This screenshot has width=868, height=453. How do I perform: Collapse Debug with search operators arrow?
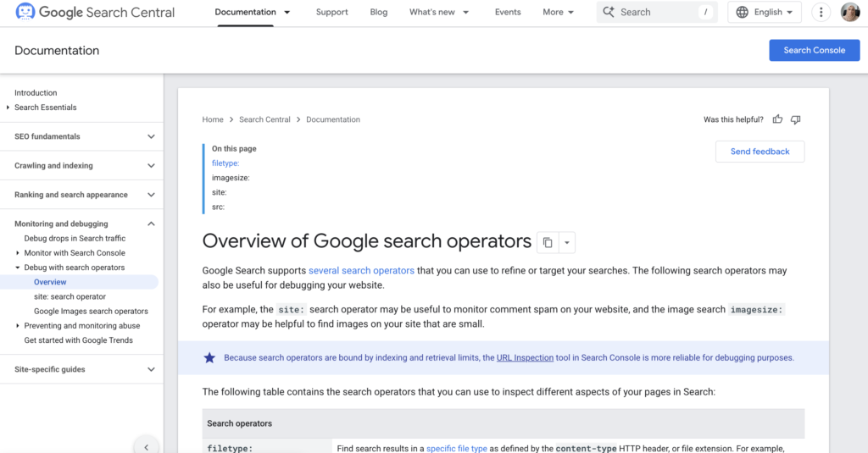point(18,268)
